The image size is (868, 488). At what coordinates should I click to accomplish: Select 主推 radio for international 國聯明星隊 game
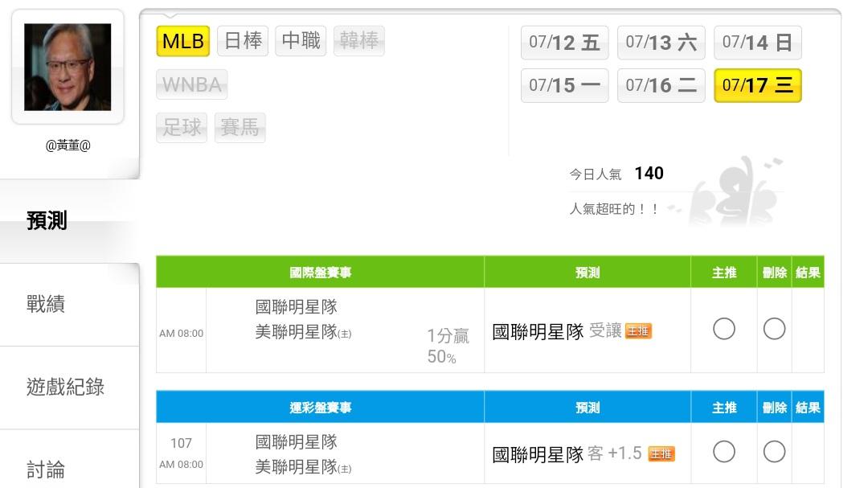pyautogui.click(x=723, y=329)
